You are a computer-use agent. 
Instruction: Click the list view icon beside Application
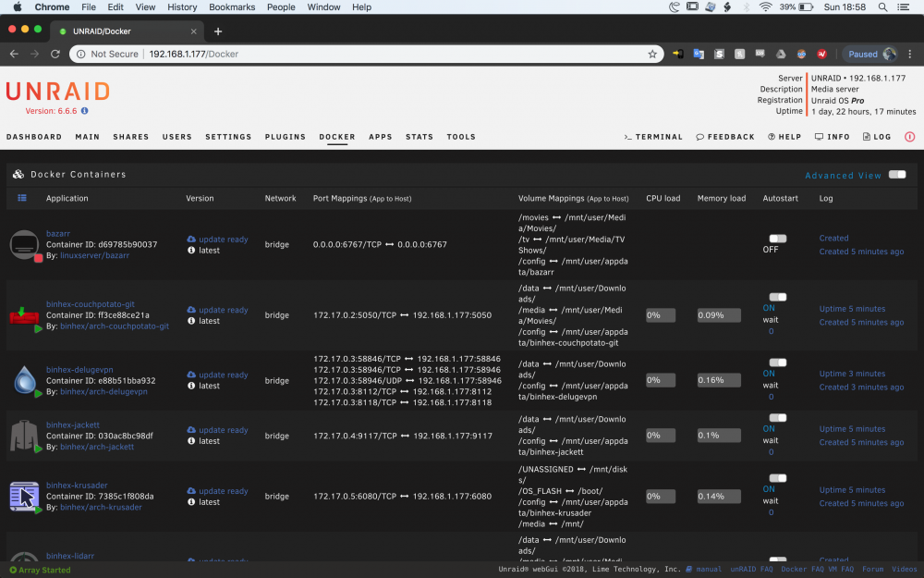tap(22, 198)
